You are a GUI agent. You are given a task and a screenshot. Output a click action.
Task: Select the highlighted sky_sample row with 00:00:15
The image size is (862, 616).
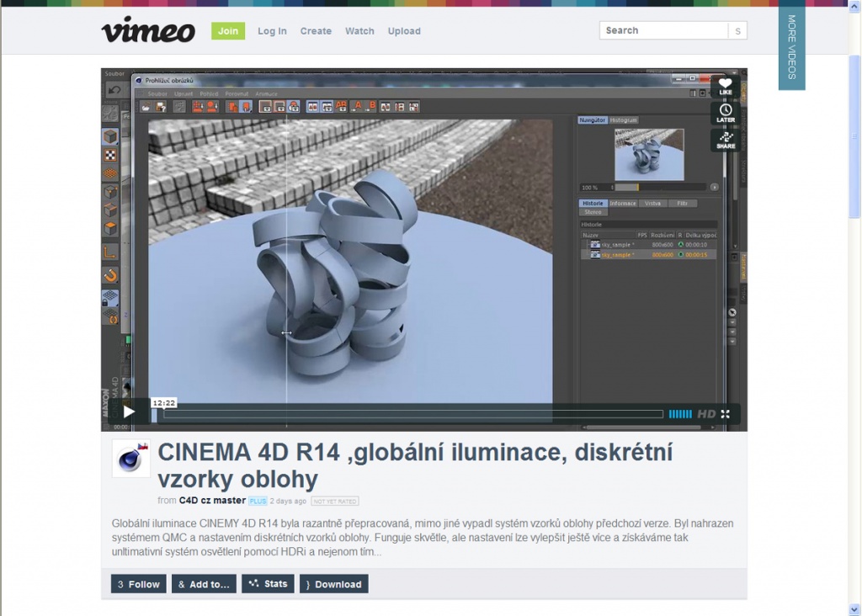tap(649, 255)
